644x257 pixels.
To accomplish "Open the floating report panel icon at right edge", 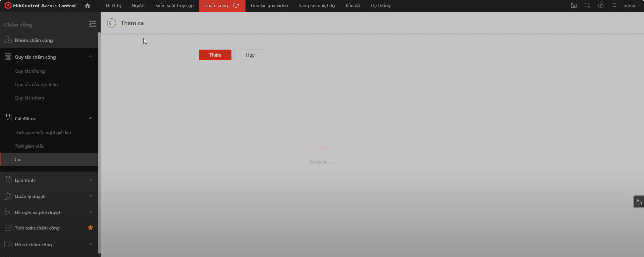I will point(639,202).
